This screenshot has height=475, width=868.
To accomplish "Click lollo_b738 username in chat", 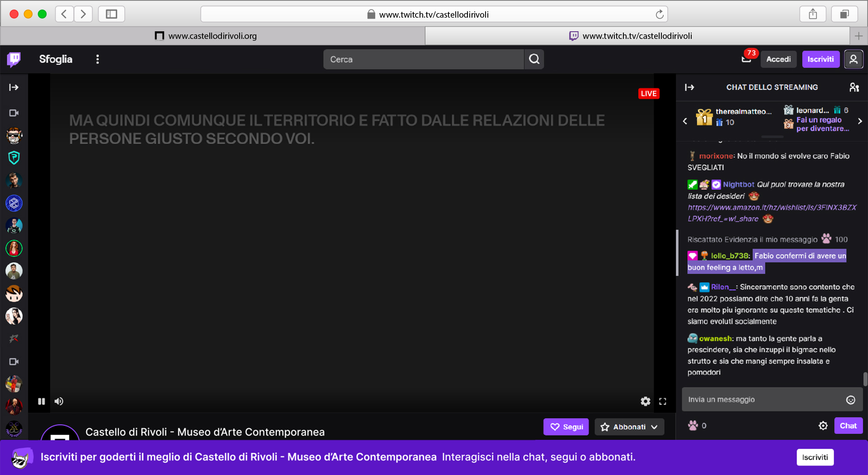I will click(730, 256).
